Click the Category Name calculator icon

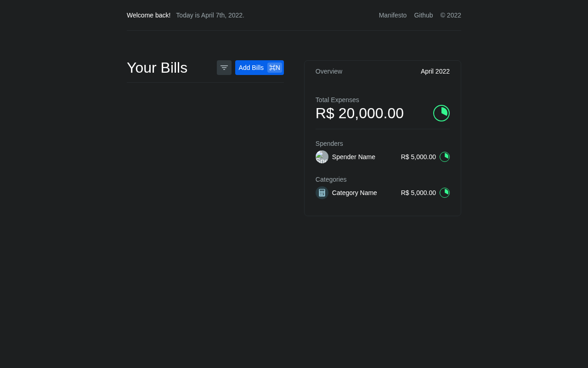pos(322,193)
